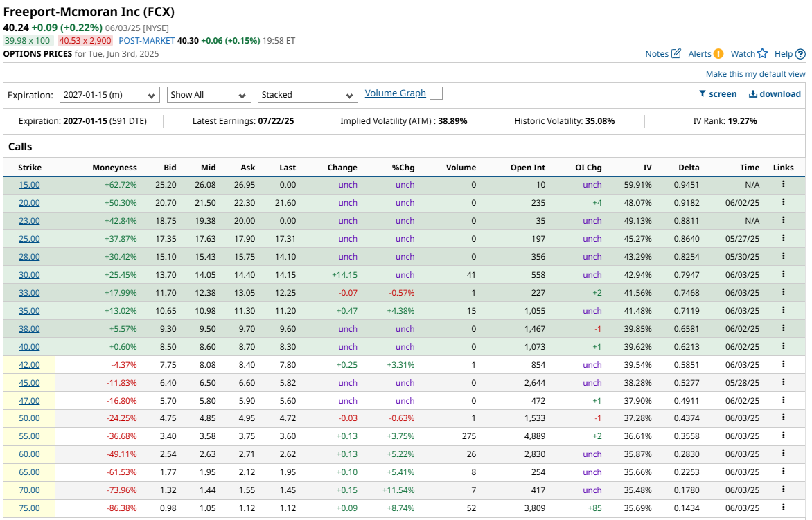Open the 55.00 strike link

pos(29,436)
